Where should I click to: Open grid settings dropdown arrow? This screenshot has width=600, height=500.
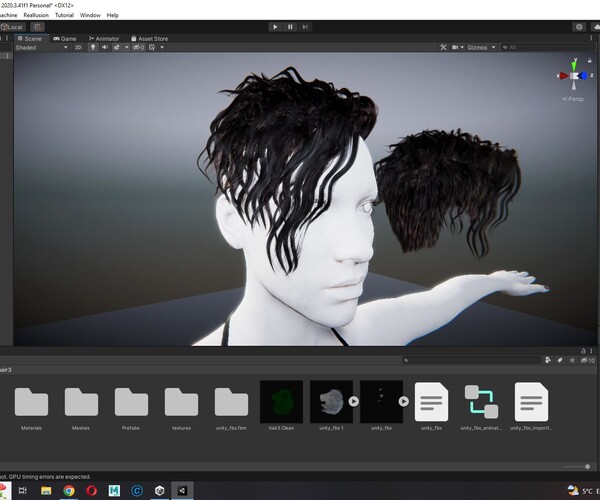click(162, 47)
